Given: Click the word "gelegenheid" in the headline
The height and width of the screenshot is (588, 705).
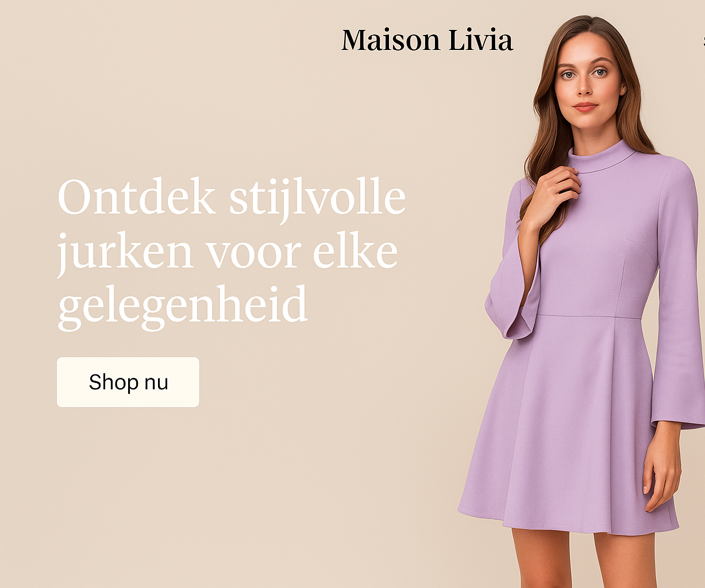Looking at the screenshot, I should tap(183, 306).
